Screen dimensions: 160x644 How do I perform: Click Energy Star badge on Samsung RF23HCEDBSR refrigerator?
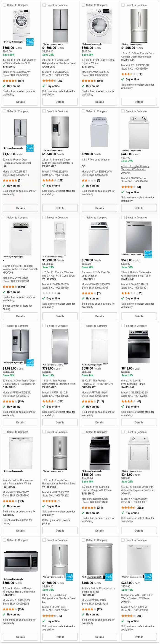[x=30, y=362]
